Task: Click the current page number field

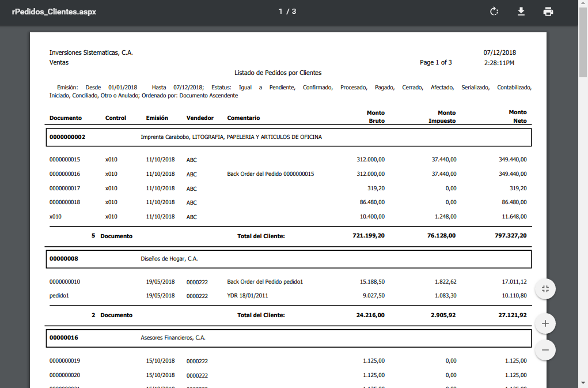Action: (x=281, y=12)
